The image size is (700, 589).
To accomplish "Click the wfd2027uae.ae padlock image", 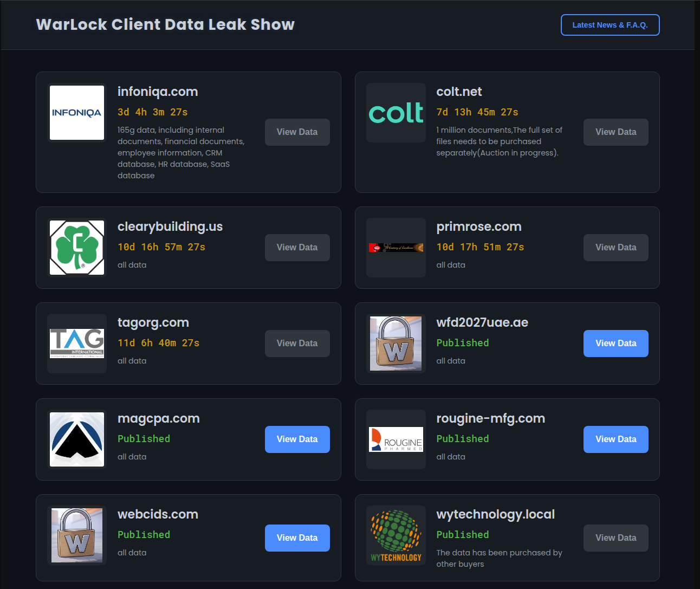I will point(396,344).
